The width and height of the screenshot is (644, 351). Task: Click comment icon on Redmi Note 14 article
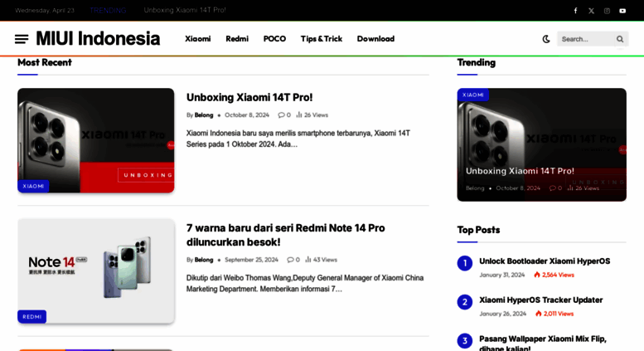click(x=290, y=260)
